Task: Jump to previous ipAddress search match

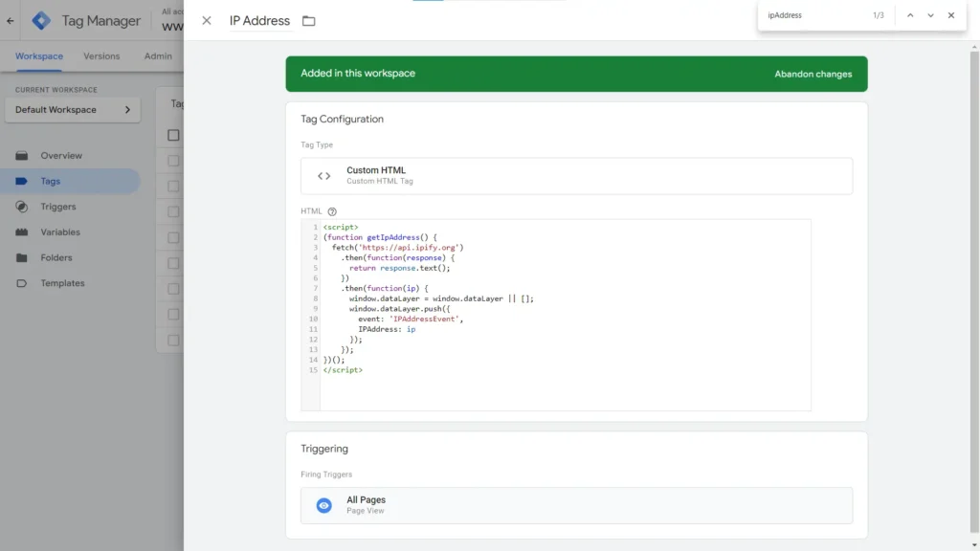Action: (908, 15)
